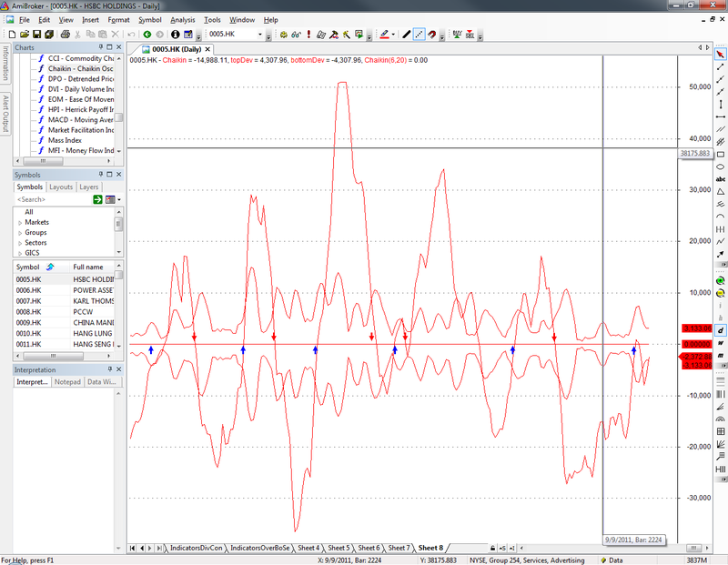Open the Notepad tab
The image size is (728, 565).
tap(67, 382)
